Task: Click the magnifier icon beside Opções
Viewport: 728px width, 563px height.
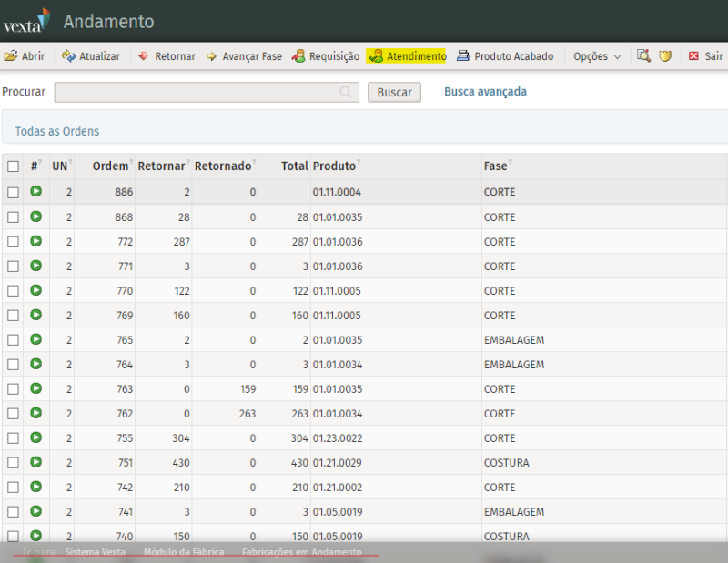Action: [643, 56]
